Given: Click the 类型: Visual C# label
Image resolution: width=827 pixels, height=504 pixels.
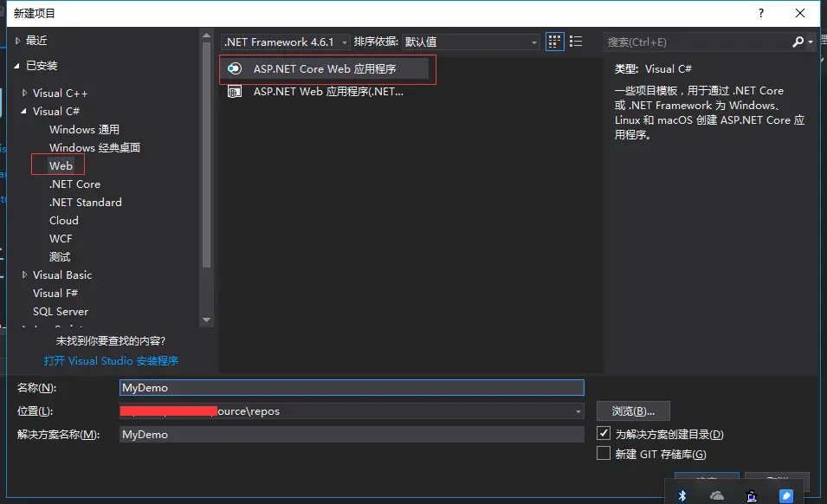Looking at the screenshot, I should click(653, 69).
